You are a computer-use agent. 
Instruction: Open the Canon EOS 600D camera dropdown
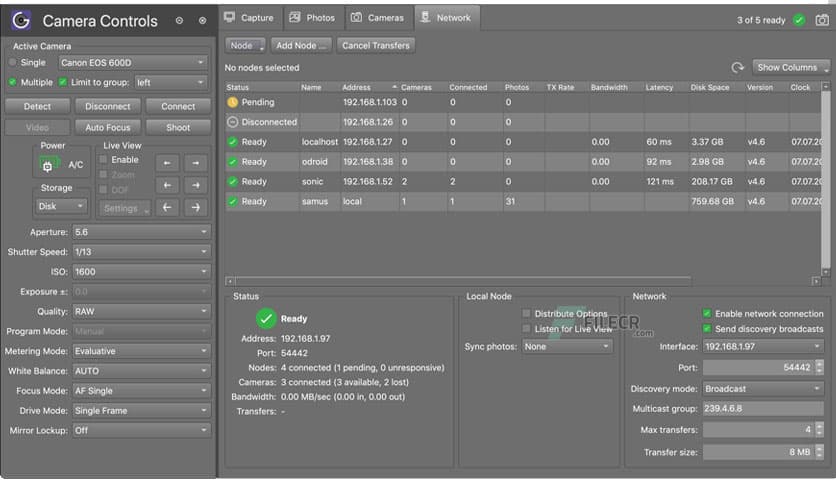click(133, 62)
